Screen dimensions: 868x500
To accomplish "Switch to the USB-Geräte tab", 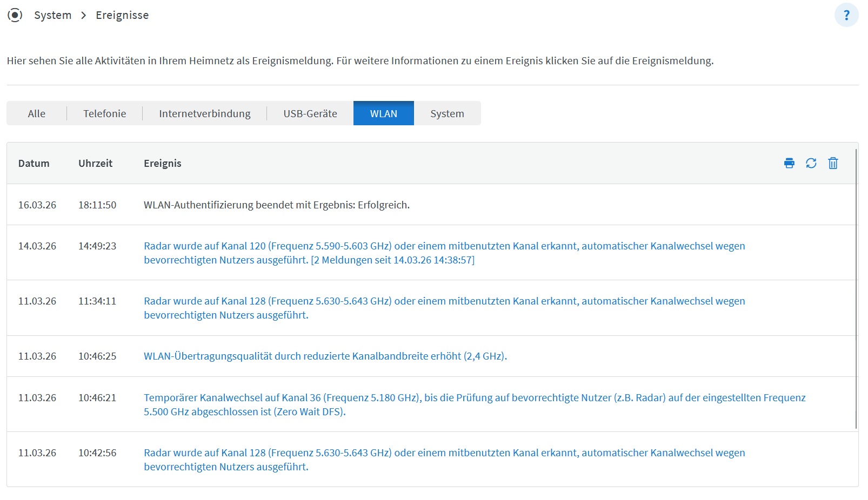I will [310, 113].
